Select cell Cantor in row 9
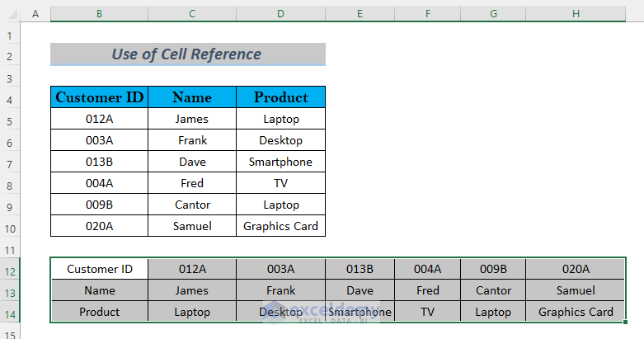The width and height of the screenshot is (644, 339). coord(192,205)
